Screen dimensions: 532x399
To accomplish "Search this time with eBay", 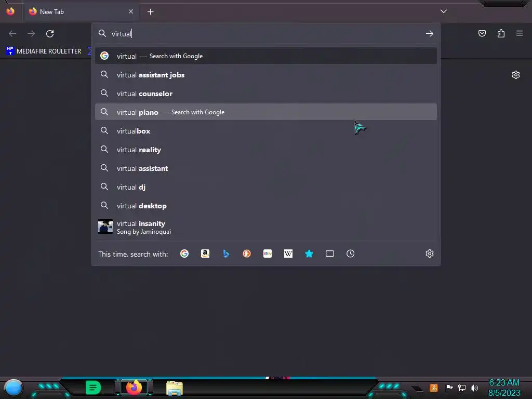I will coord(268,254).
